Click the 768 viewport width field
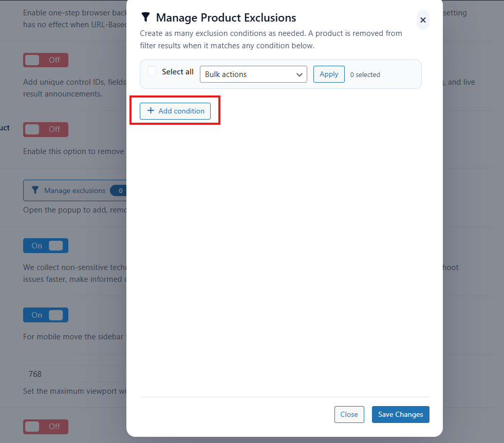The height and width of the screenshot is (443, 504). tap(72, 374)
